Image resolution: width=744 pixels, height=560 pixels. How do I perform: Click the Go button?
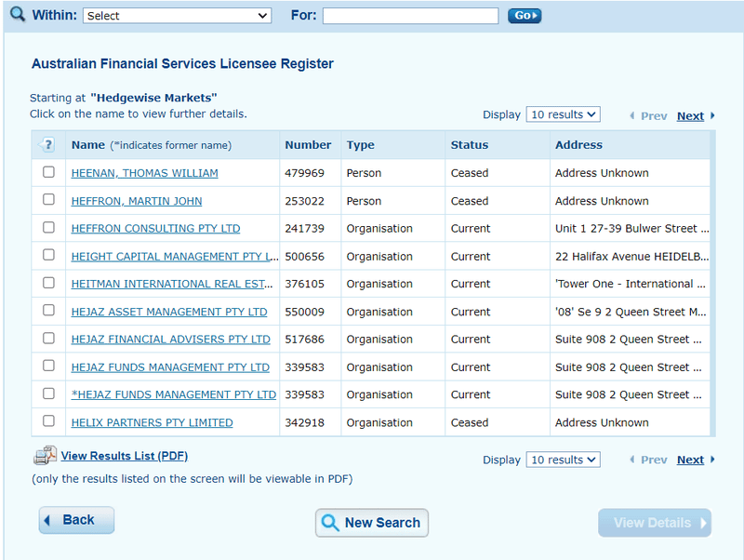[525, 16]
